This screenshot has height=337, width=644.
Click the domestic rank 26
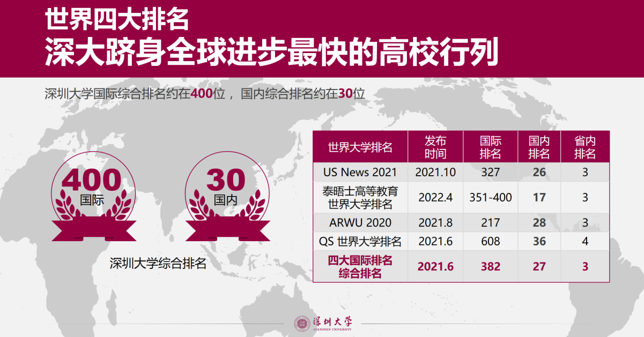(x=539, y=172)
